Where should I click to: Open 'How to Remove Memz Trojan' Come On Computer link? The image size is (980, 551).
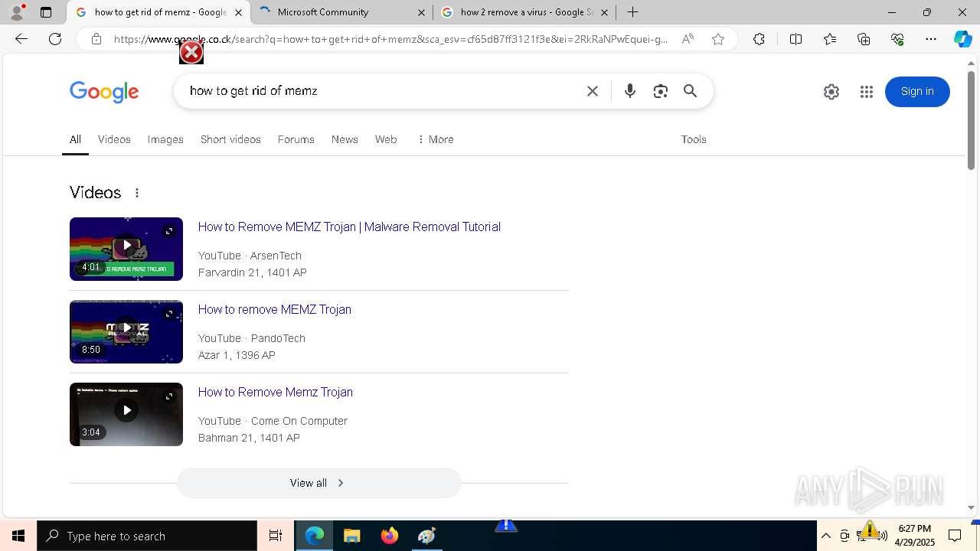pos(276,393)
